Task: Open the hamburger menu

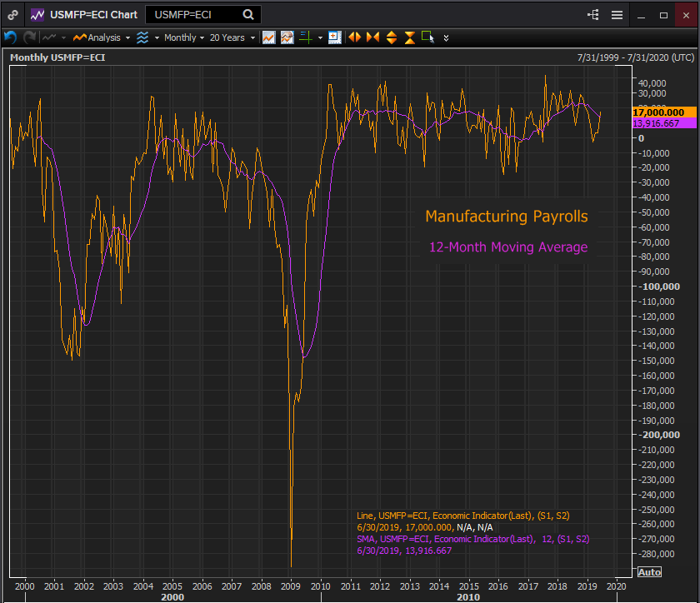Action: point(617,15)
